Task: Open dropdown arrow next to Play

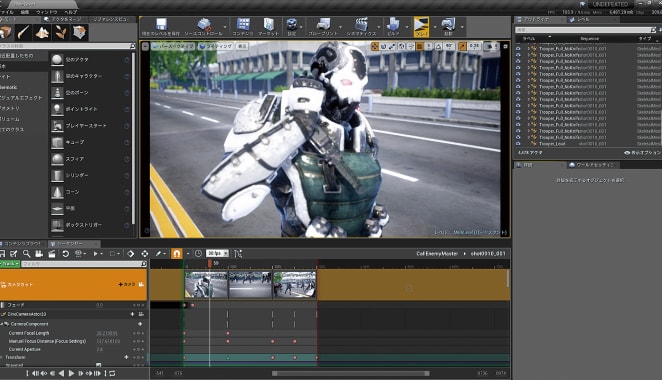Action: coord(434,27)
